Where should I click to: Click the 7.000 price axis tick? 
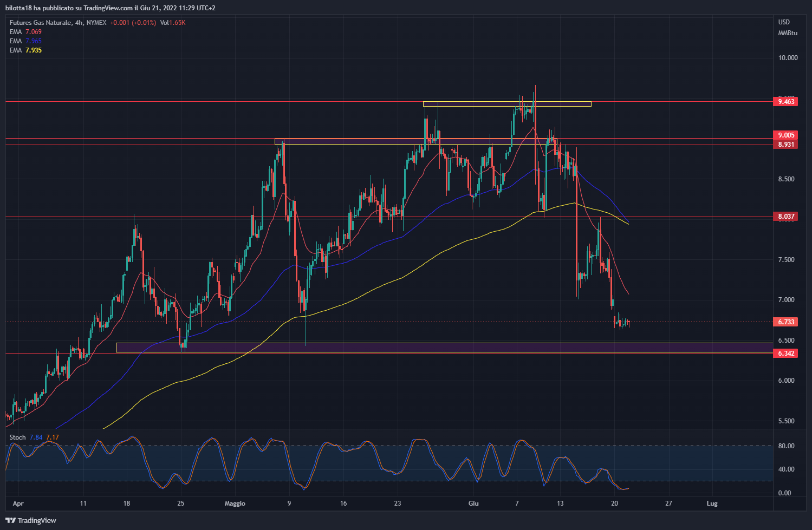[x=786, y=300]
